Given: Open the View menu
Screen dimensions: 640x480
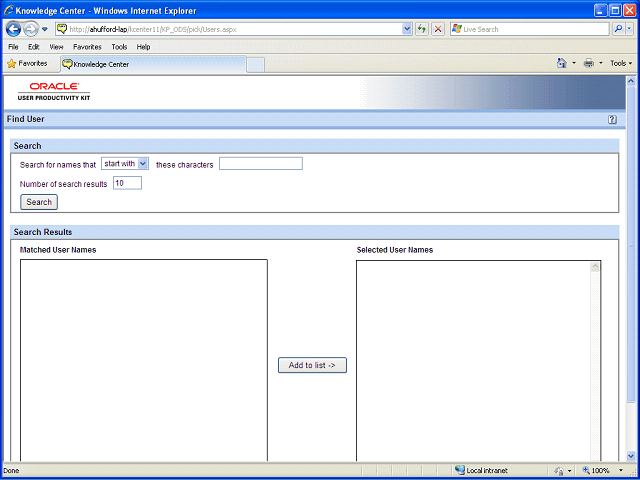Looking at the screenshot, I should (56, 47).
